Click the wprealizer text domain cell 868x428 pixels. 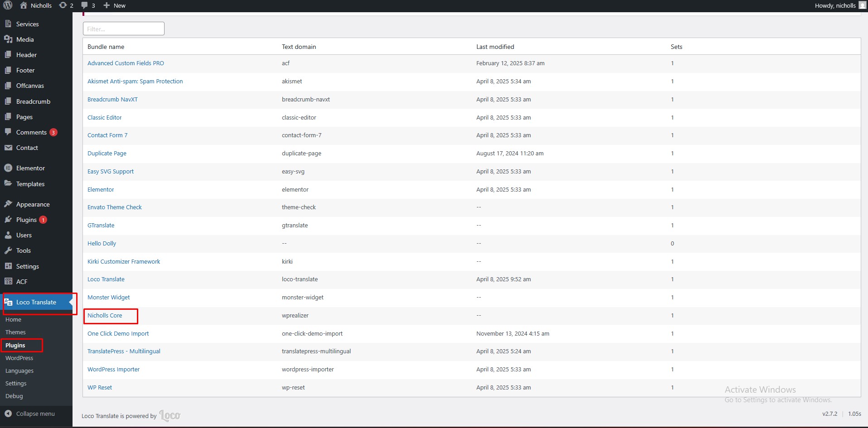[x=295, y=315]
